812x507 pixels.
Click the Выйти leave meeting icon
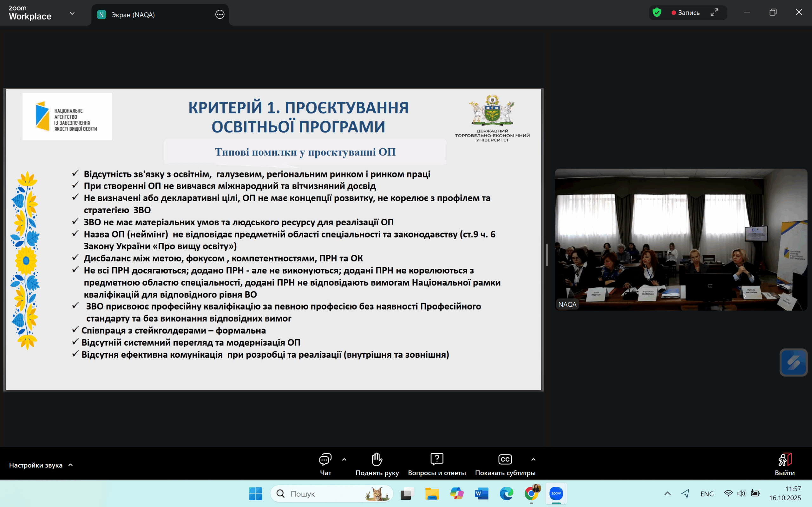coord(784,460)
